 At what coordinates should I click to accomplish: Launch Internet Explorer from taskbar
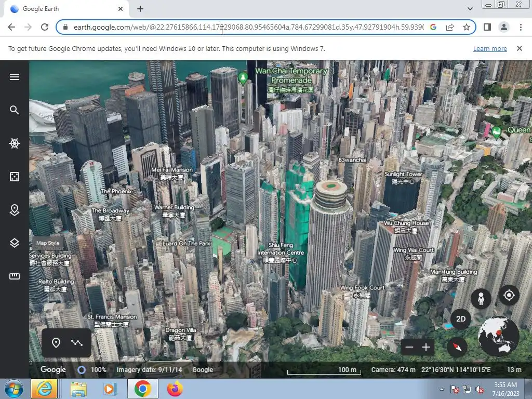click(44, 389)
